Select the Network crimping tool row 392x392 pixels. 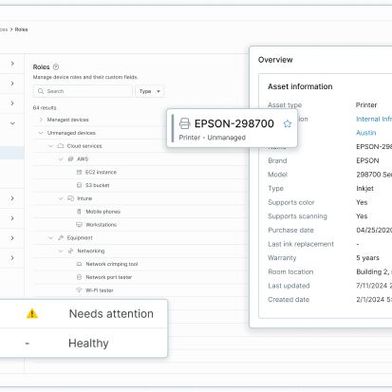pyautogui.click(x=140, y=264)
